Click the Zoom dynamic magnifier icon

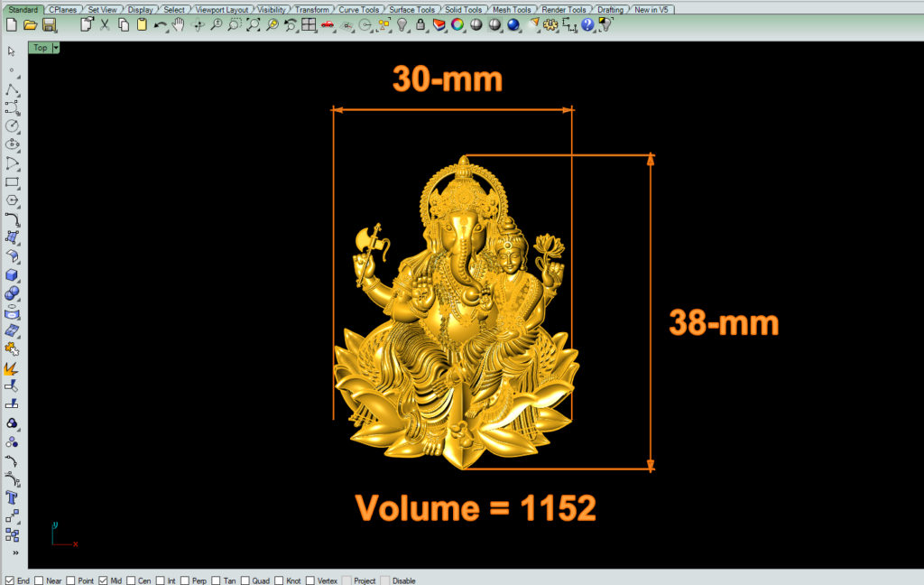tap(217, 24)
